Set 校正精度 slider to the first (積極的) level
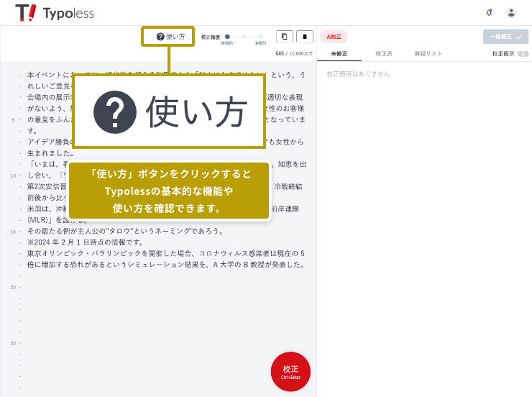The height and width of the screenshot is (397, 532). coord(227,37)
